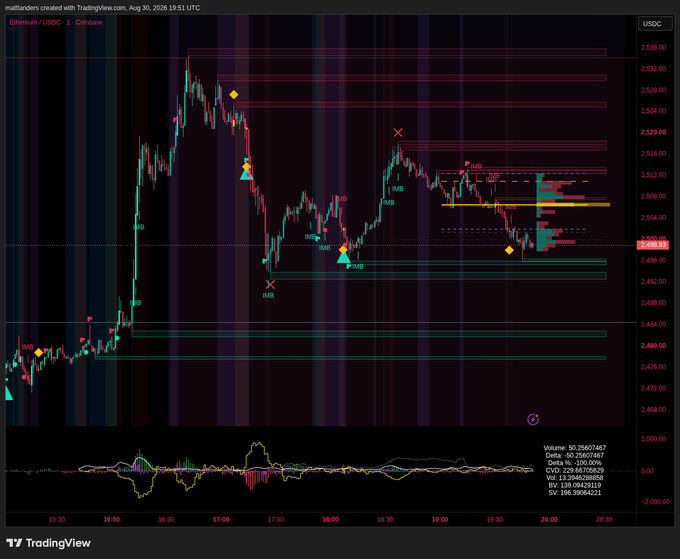Click the red X marker above the 18:35 high
Image resolution: width=680 pixels, height=559 pixels.
398,132
